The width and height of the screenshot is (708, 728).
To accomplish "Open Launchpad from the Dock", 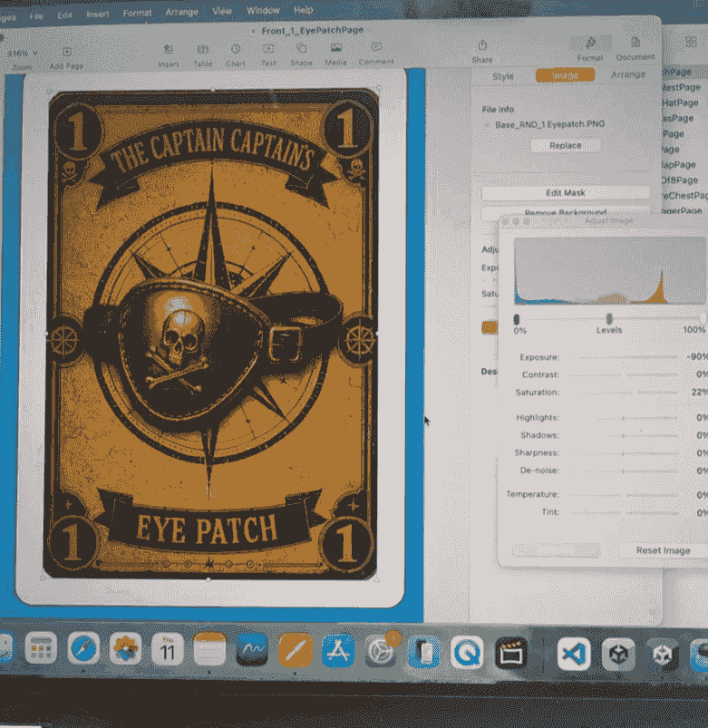I will (x=41, y=647).
